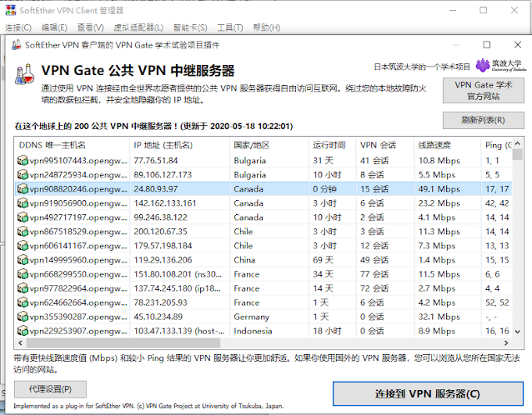Click server icon for vpn919056900 row
The height and width of the screenshot is (415, 532).
point(23,203)
